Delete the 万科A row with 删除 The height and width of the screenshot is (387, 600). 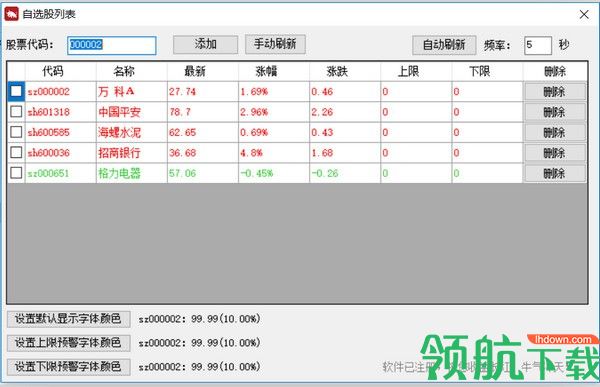coord(555,92)
